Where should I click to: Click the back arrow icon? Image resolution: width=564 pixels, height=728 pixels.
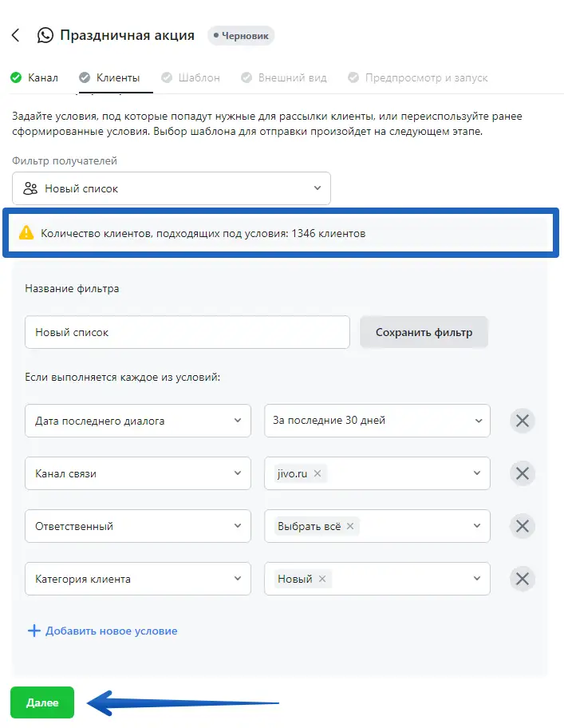pos(16,36)
